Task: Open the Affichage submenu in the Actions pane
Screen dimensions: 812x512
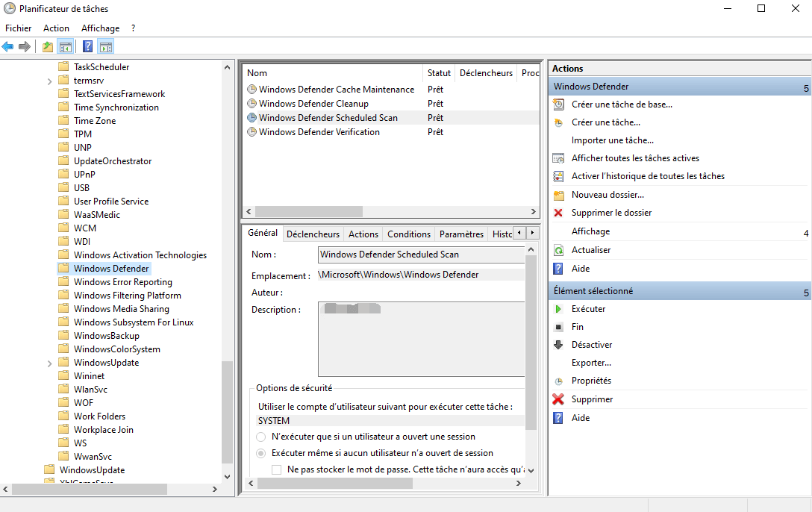Action: 679,231
